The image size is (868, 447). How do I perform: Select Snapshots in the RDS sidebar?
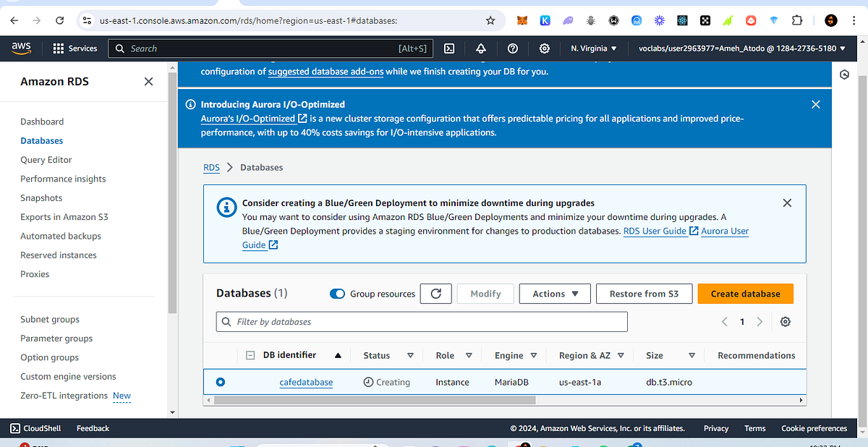pyautogui.click(x=41, y=197)
